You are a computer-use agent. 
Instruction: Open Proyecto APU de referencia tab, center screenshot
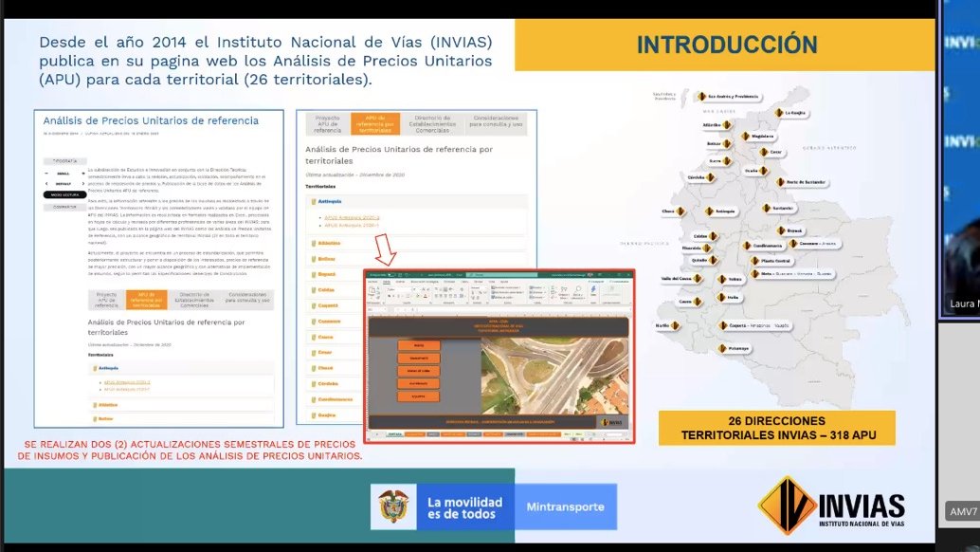(328, 124)
